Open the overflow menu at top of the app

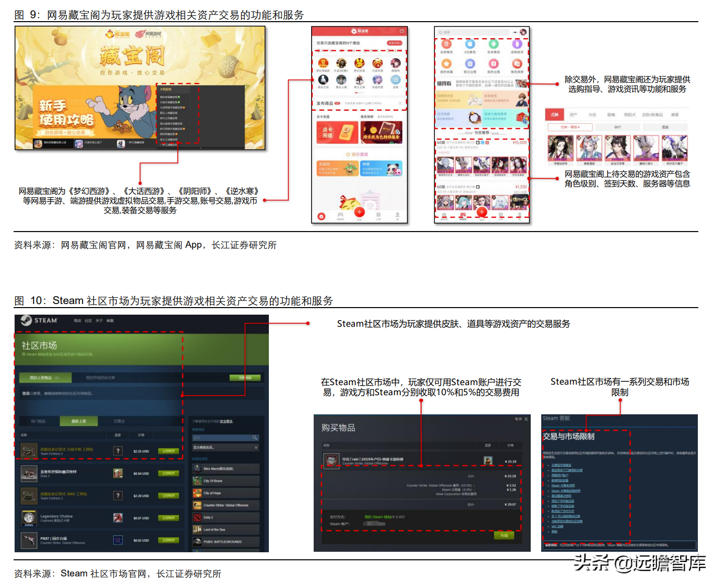(515, 32)
